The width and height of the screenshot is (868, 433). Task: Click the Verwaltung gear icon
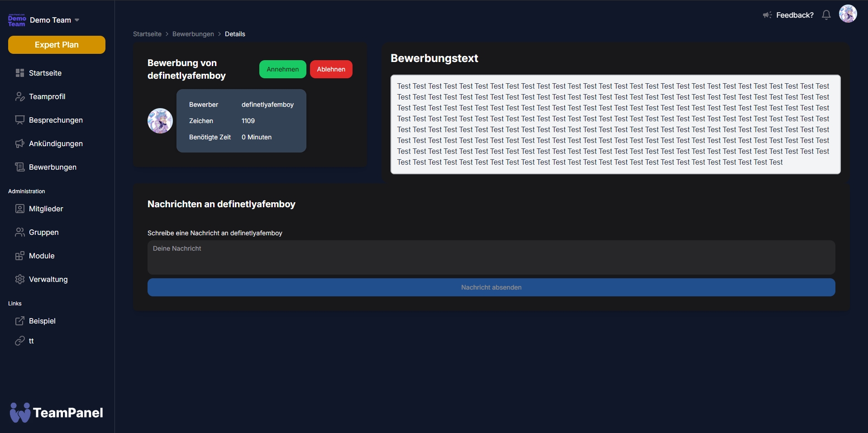pos(20,279)
